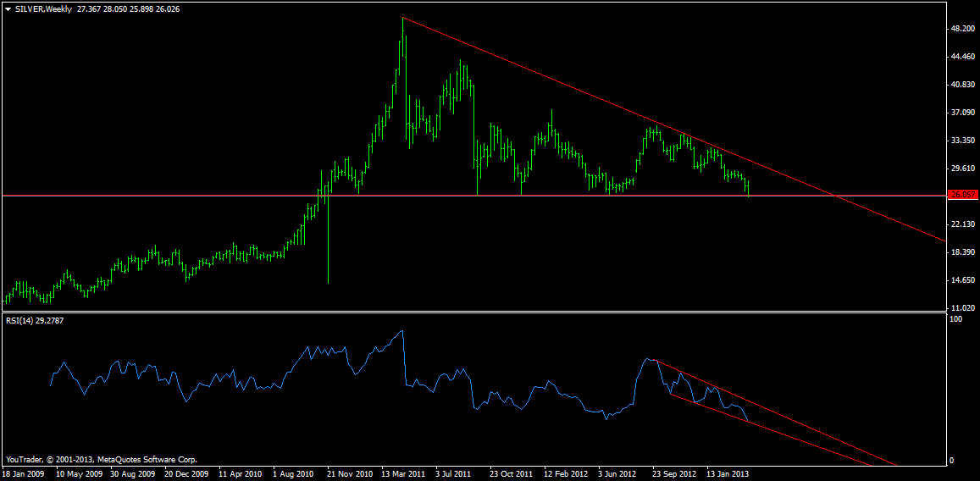
Task: Click the 22.130 price axis label
Action: 963,224
